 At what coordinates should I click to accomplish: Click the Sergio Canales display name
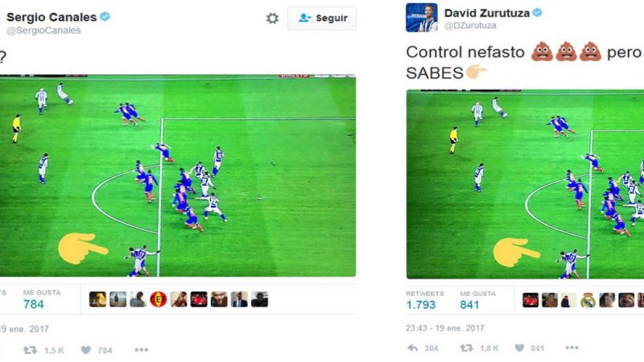(x=52, y=17)
